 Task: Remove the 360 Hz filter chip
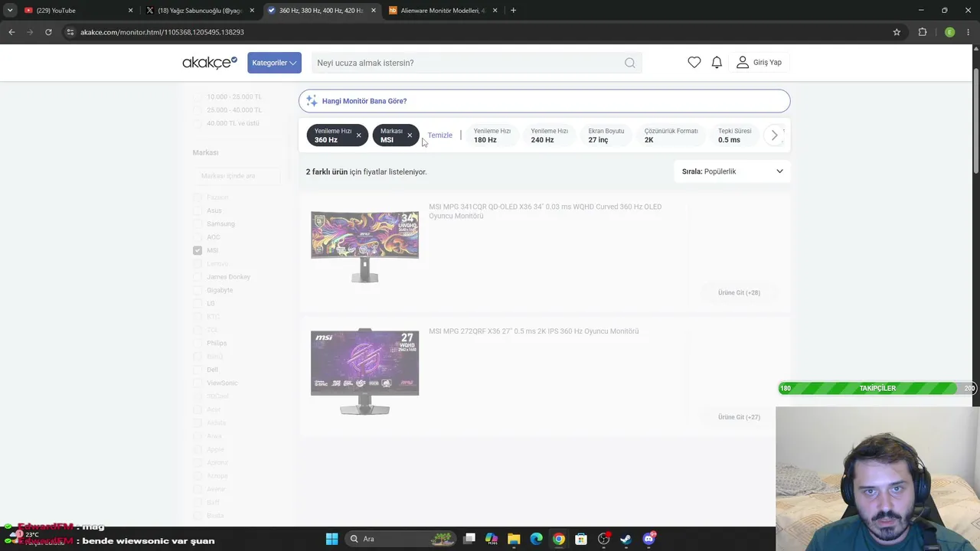pyautogui.click(x=358, y=135)
